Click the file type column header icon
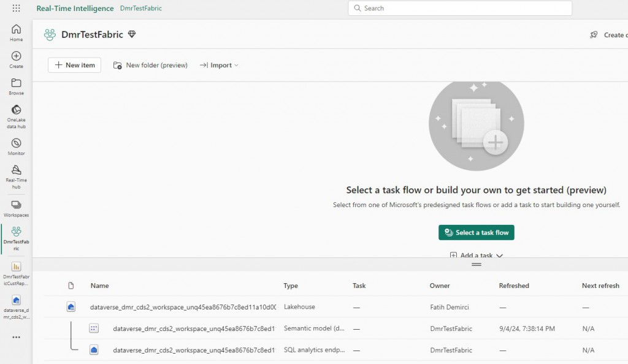This screenshot has height=364, width=628. [71, 286]
